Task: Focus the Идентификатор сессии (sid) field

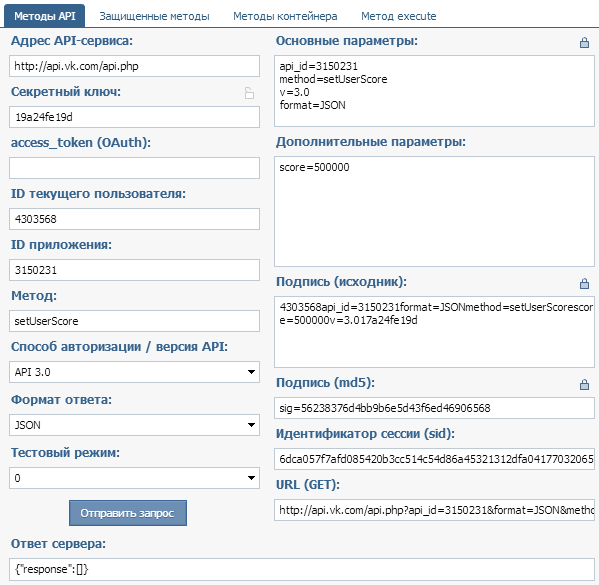Action: [434, 459]
